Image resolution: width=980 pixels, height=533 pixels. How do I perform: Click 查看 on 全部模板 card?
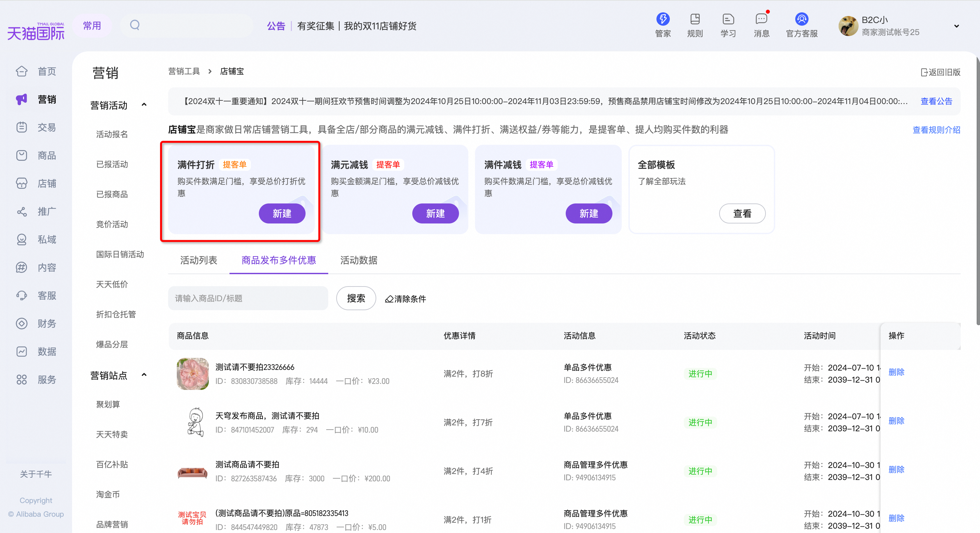point(742,213)
